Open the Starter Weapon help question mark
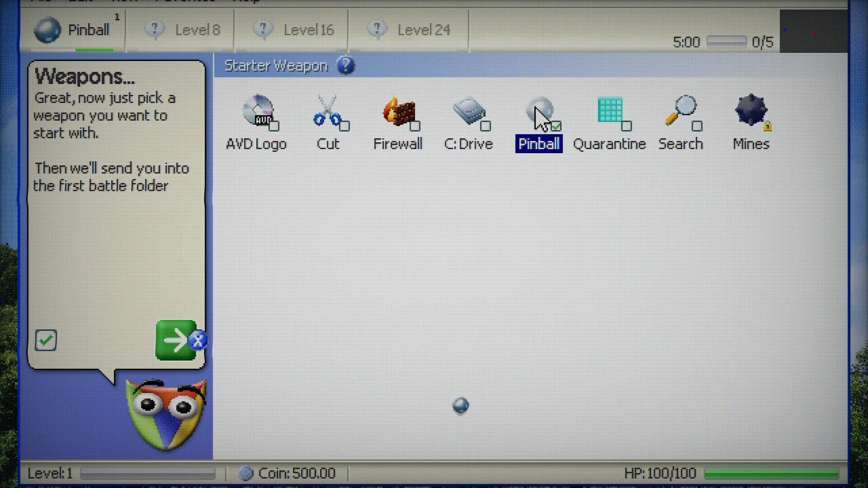The height and width of the screenshot is (488, 868). point(346,66)
